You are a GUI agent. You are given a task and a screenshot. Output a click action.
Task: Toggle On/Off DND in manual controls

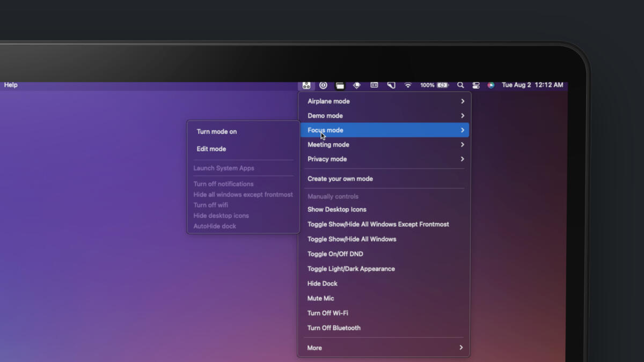click(335, 254)
